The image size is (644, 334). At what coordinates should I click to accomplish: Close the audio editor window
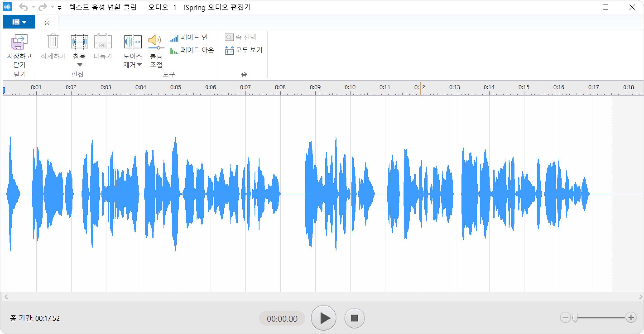[632, 7]
